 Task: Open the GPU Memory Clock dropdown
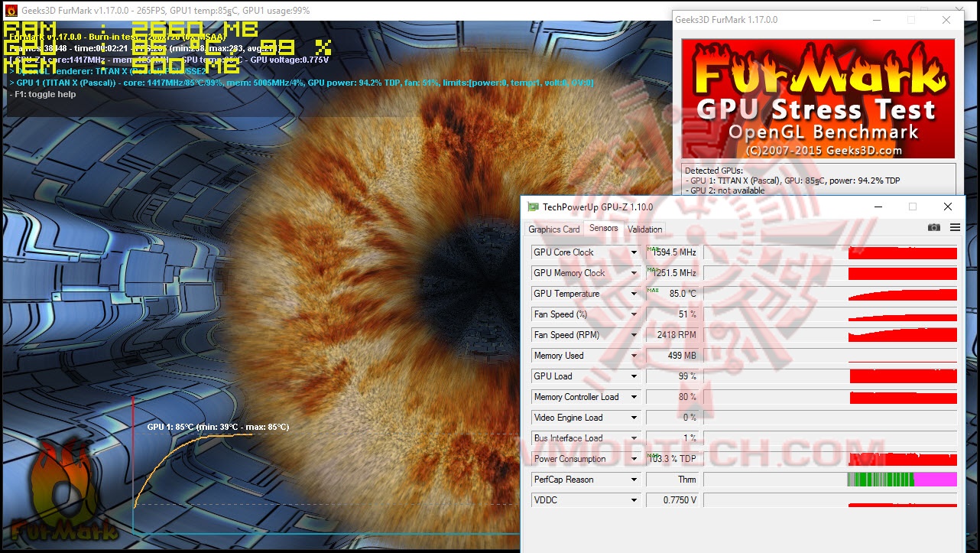(634, 273)
